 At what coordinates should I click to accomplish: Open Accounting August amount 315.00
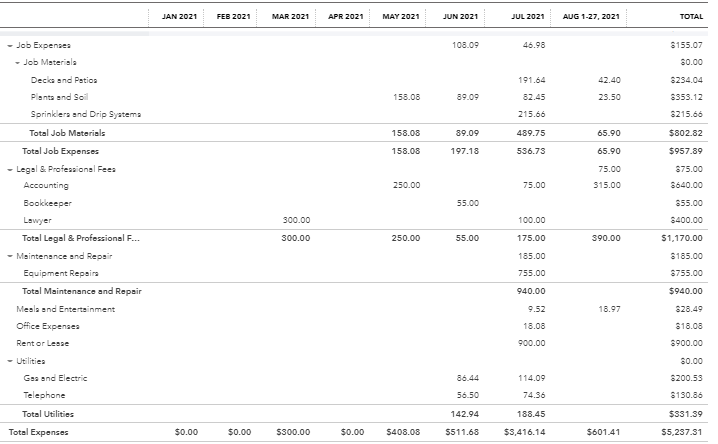point(607,185)
